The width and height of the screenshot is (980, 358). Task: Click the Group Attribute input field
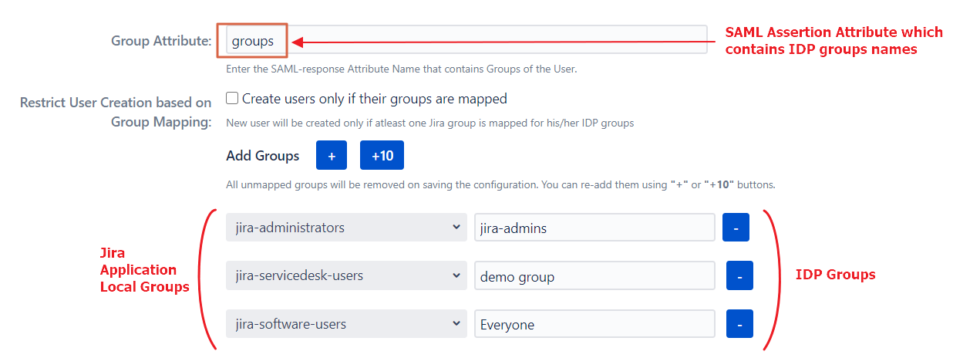[x=466, y=40]
